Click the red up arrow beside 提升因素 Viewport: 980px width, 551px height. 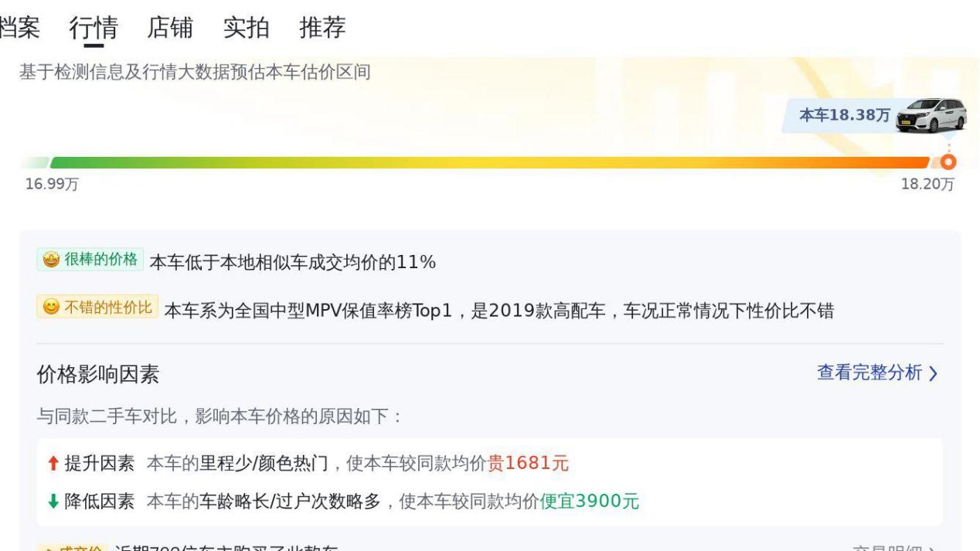pos(53,464)
